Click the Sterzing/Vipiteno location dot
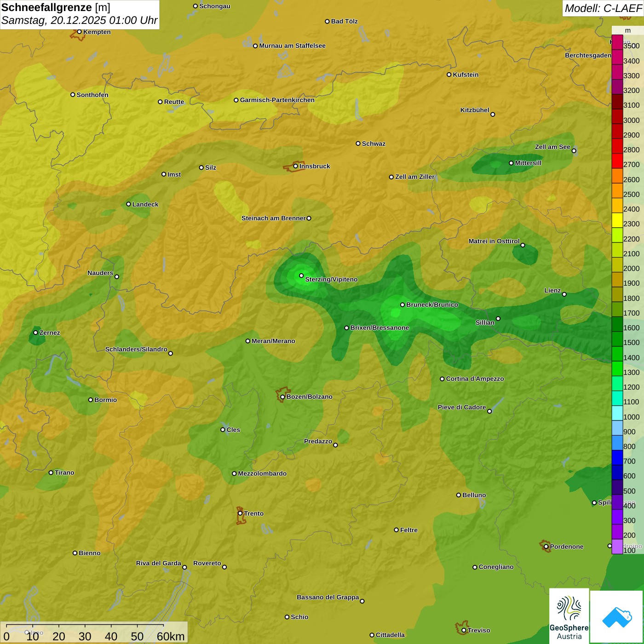Screen dimensions: 644x644 pos(301,276)
